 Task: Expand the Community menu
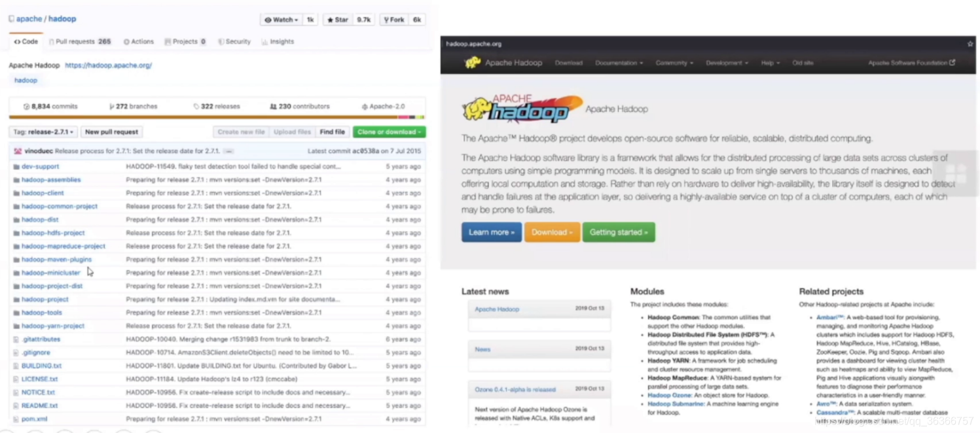pos(674,63)
